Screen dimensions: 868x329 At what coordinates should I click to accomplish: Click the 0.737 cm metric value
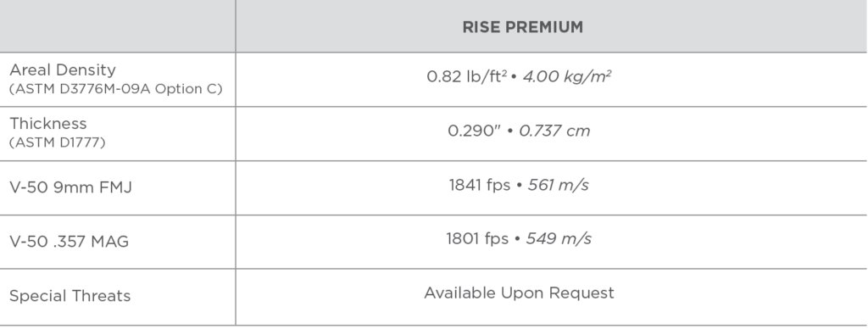click(x=554, y=131)
